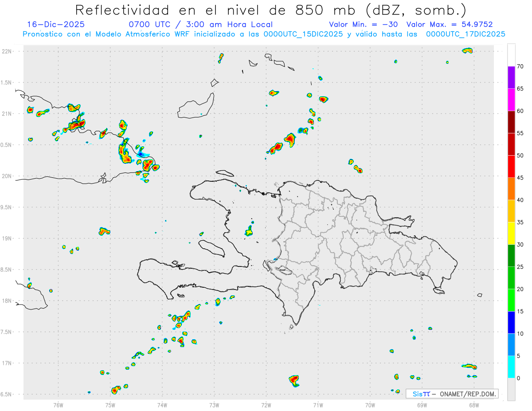Screen dimensions: 532x411
Task: Click the '68W' longitude axis label
Action: (x=474, y=405)
